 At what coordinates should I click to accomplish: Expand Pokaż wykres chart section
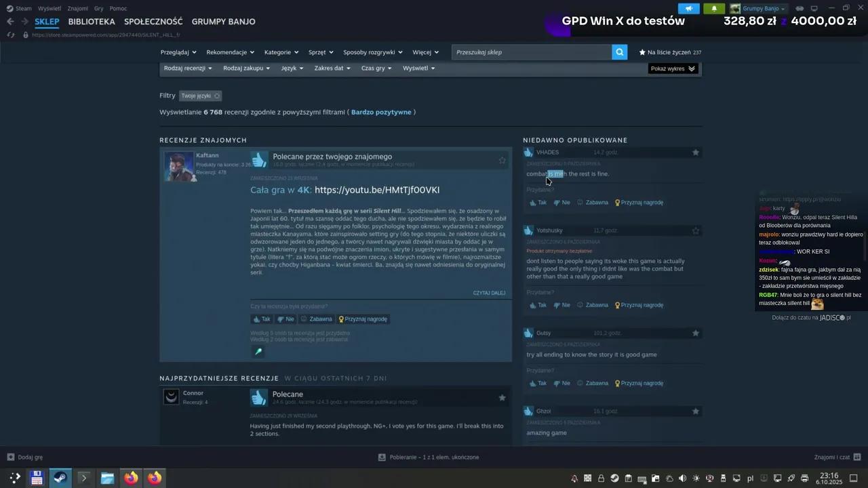point(673,68)
